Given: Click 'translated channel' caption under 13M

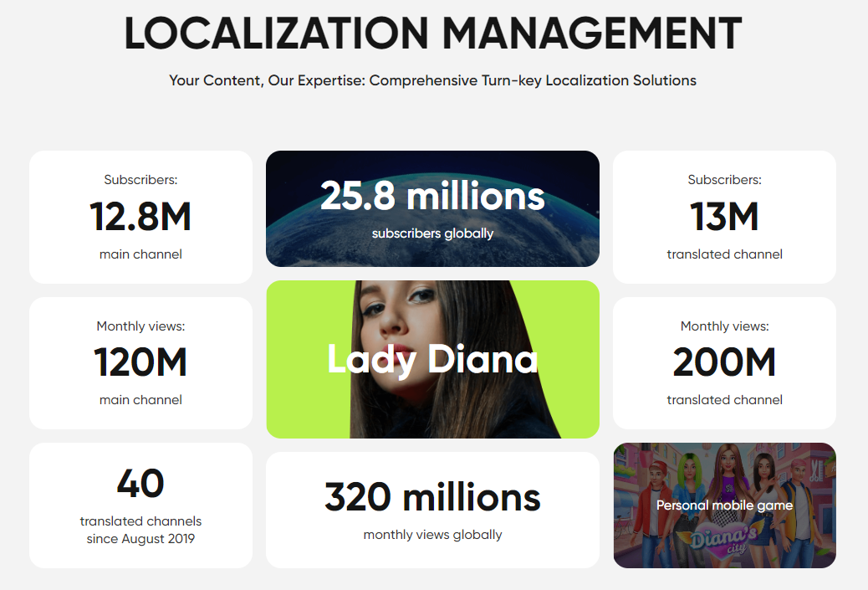Looking at the screenshot, I should 724,254.
